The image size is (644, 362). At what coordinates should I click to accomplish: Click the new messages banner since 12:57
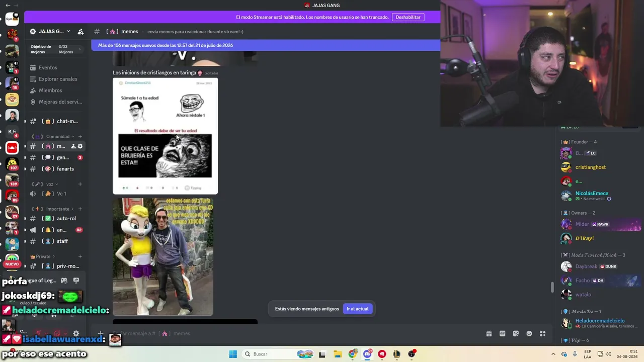[x=266, y=45]
